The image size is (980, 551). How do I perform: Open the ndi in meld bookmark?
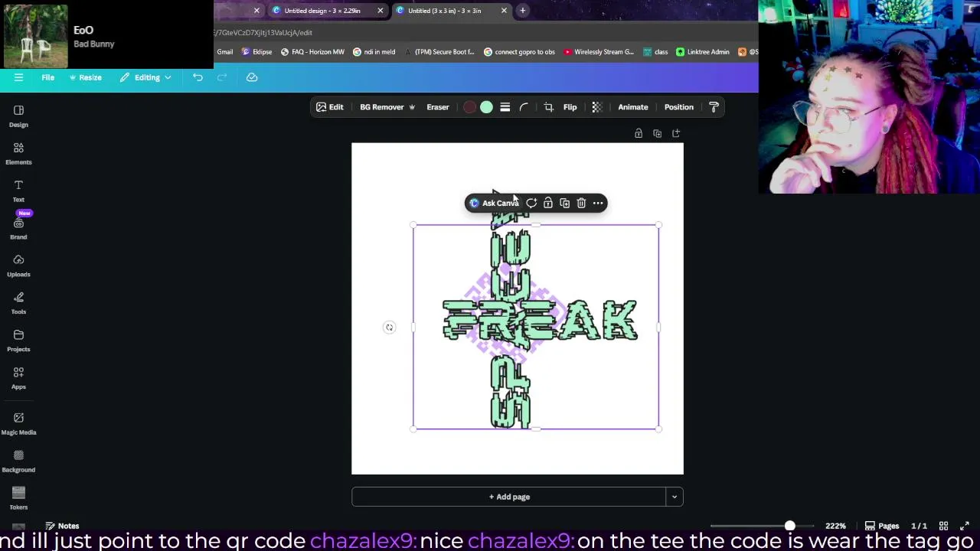374,52
